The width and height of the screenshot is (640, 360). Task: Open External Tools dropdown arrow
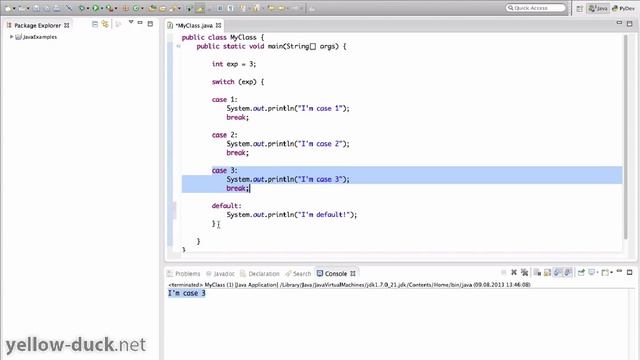pyautogui.click(x=116, y=8)
